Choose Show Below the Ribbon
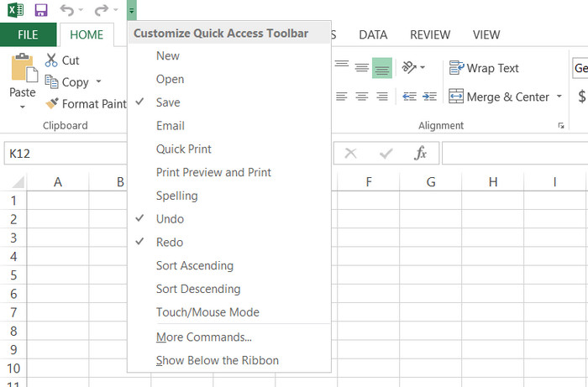Viewport: 588px width, 387px height. (229, 360)
